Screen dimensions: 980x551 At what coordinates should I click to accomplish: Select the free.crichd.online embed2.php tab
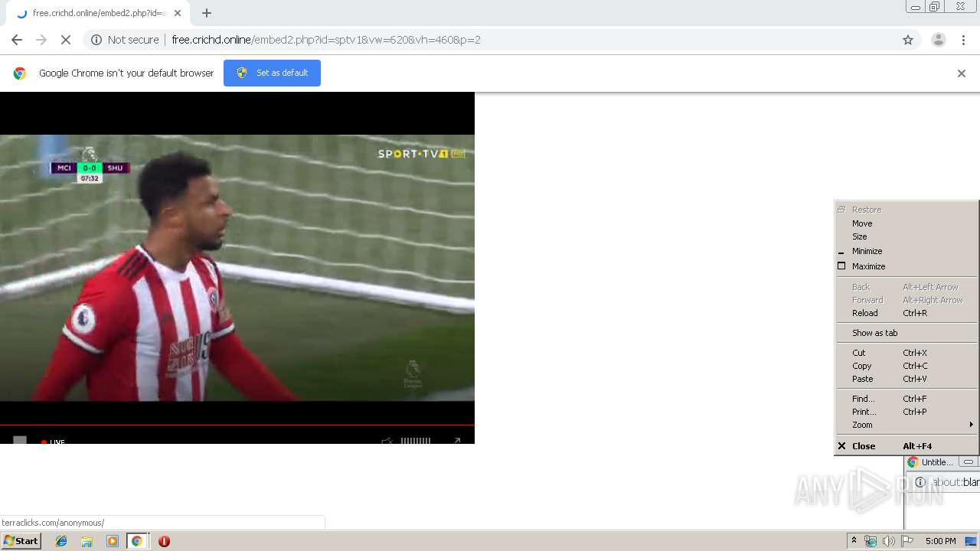click(x=98, y=13)
